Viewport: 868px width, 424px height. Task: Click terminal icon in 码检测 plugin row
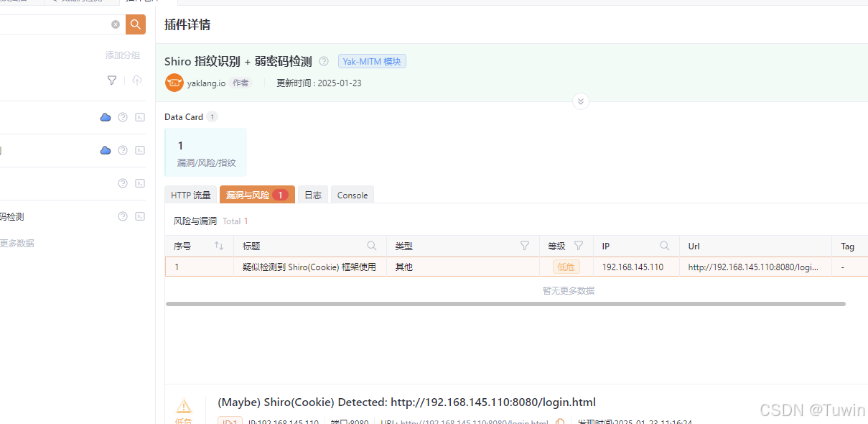click(140, 216)
